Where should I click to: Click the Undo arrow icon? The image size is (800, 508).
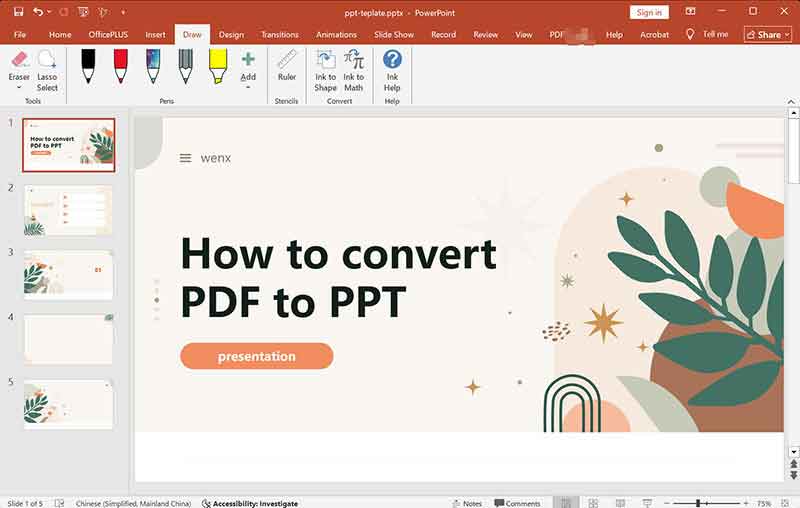pos(38,12)
